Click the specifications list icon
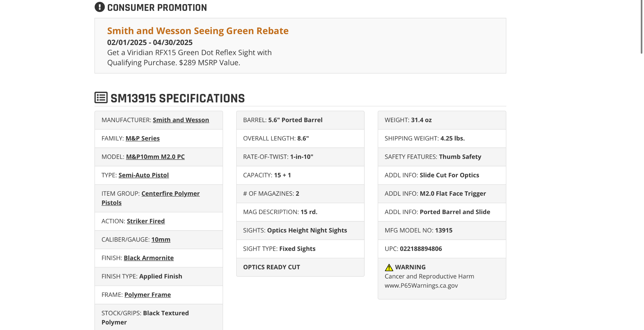Screen dimensions: 644x330 [101, 98]
